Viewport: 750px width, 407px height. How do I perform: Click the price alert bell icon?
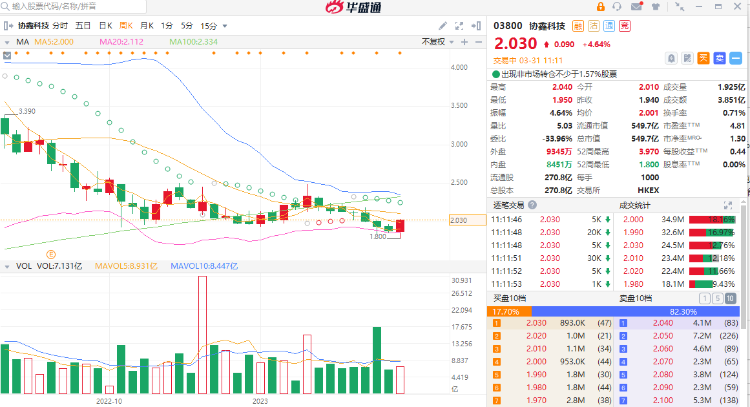point(672,58)
